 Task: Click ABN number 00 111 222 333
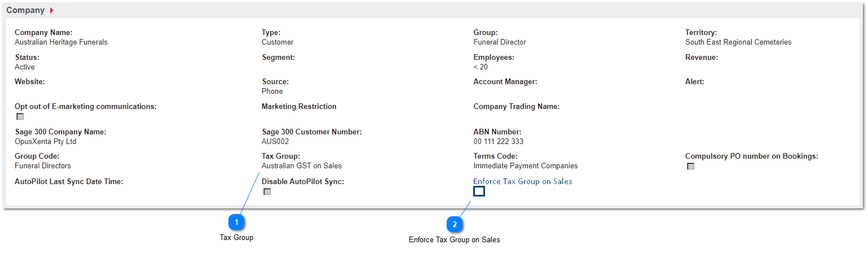(499, 142)
